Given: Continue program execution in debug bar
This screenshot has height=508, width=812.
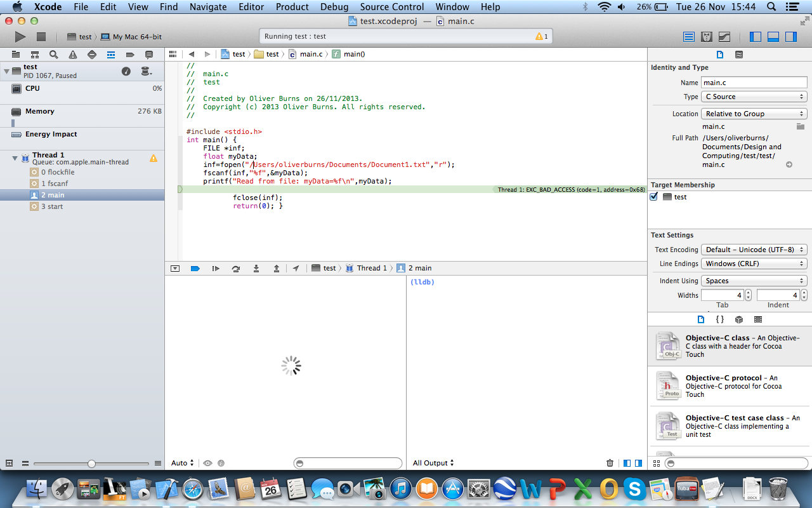Looking at the screenshot, I should 216,269.
